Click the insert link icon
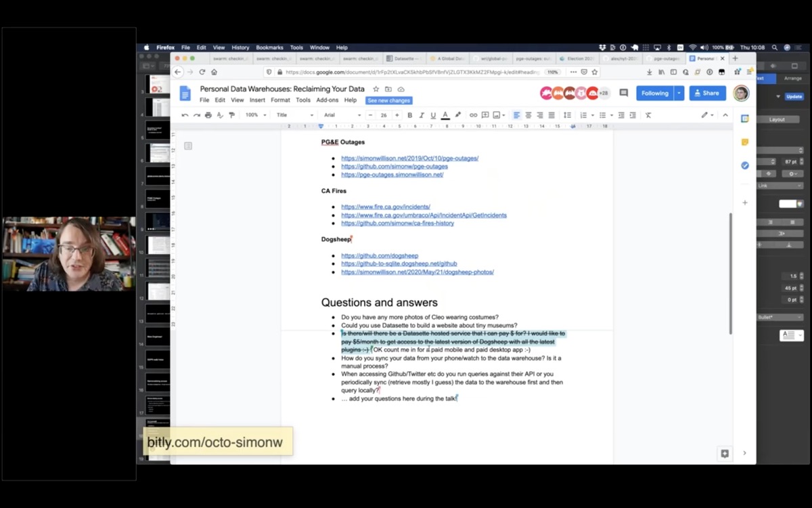The image size is (812, 508). point(473,115)
